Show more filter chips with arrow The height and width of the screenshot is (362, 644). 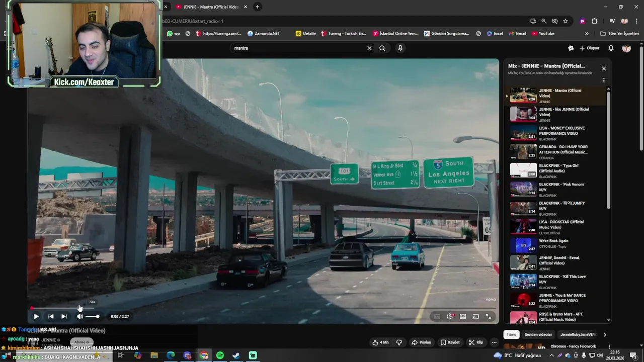605,334
